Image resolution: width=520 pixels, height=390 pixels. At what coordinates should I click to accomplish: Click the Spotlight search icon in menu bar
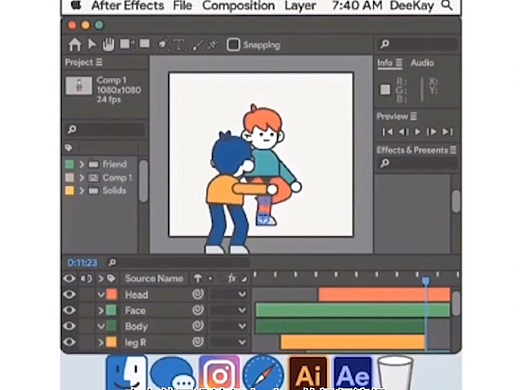coord(447,5)
